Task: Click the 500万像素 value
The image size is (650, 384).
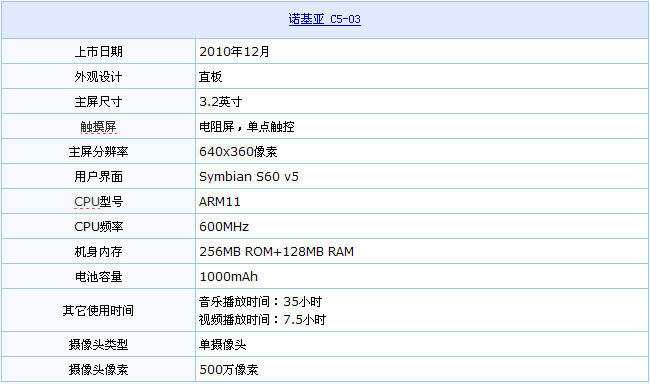Action: (229, 369)
